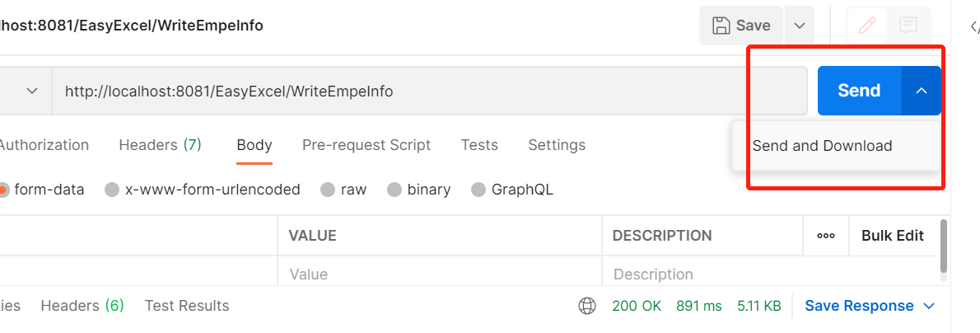The height and width of the screenshot is (333, 980).
Task: Click the code snippet icon at right edge
Action: pos(974,27)
